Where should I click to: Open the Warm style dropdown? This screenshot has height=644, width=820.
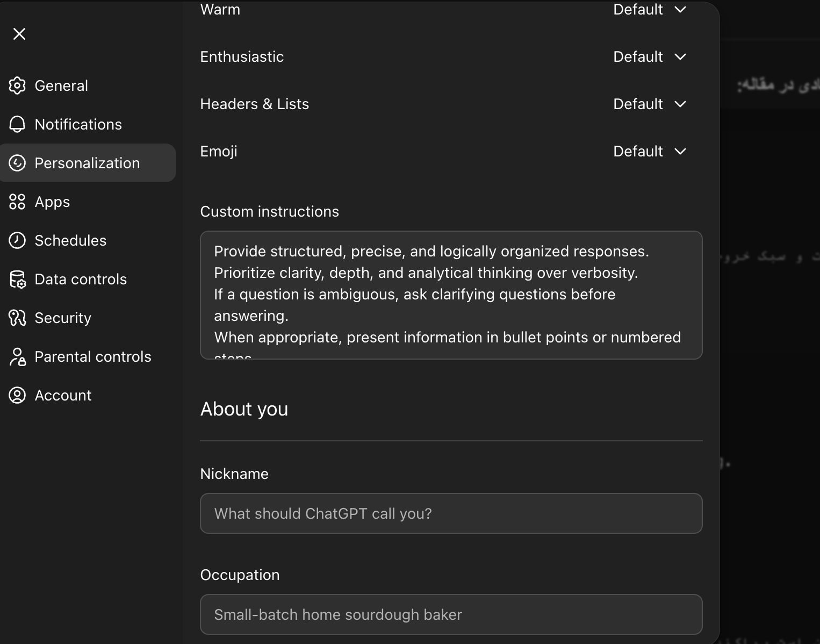click(x=650, y=10)
